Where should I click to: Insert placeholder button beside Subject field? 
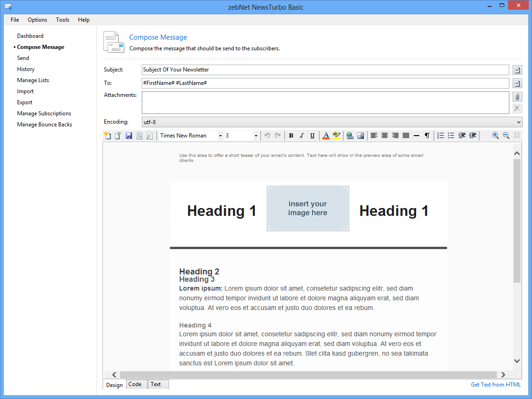pyautogui.click(x=518, y=70)
